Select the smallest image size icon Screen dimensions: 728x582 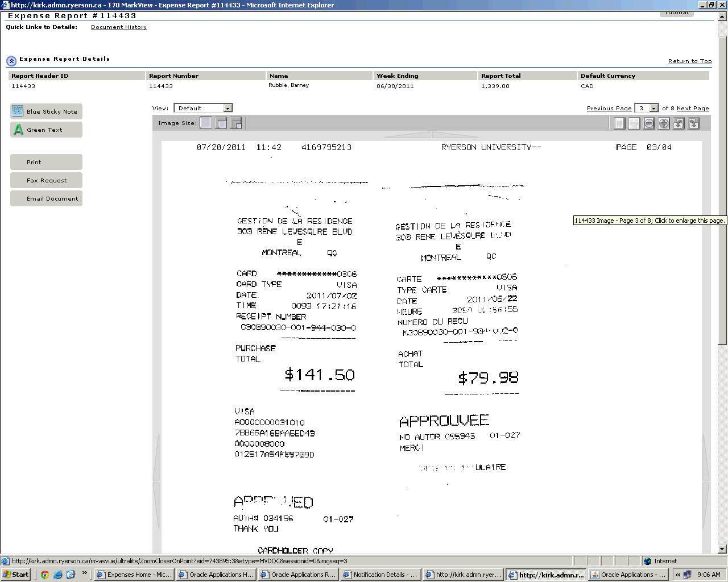pyautogui.click(x=206, y=123)
